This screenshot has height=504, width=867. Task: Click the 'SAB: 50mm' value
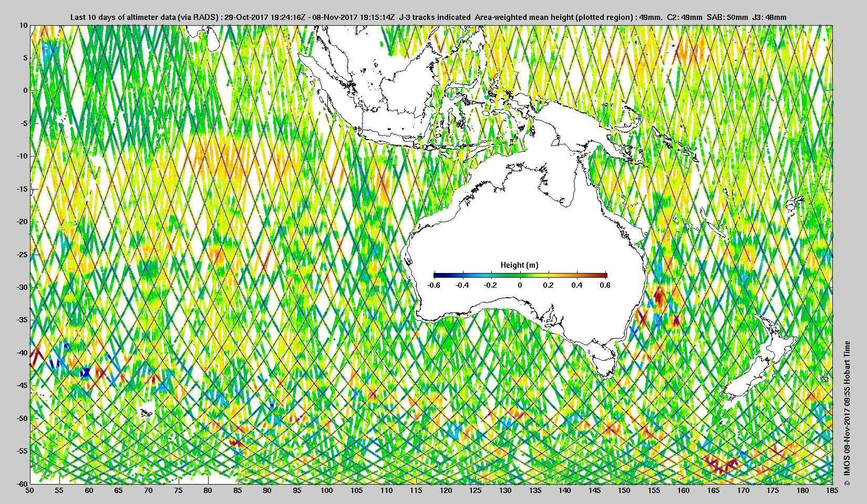point(727,17)
